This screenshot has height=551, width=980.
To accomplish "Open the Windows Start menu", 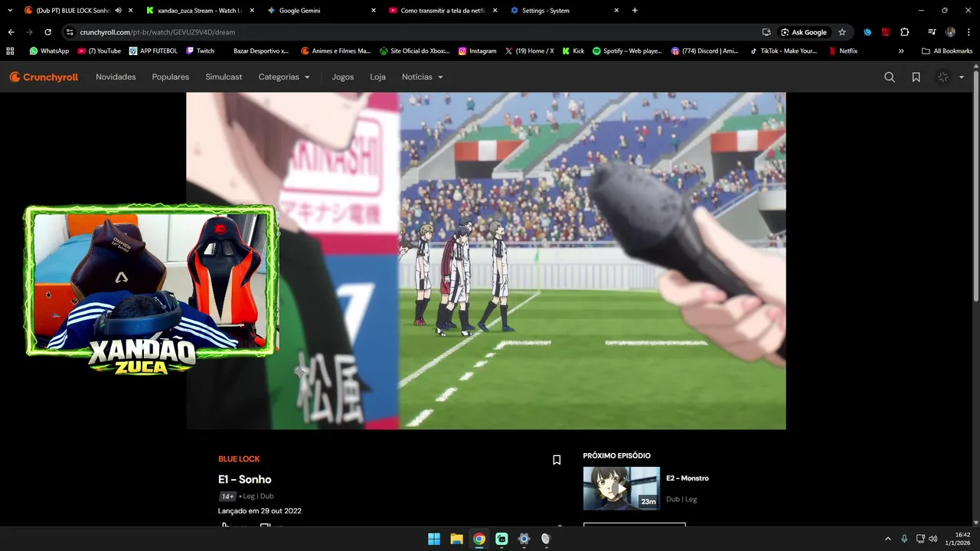I will (x=434, y=539).
